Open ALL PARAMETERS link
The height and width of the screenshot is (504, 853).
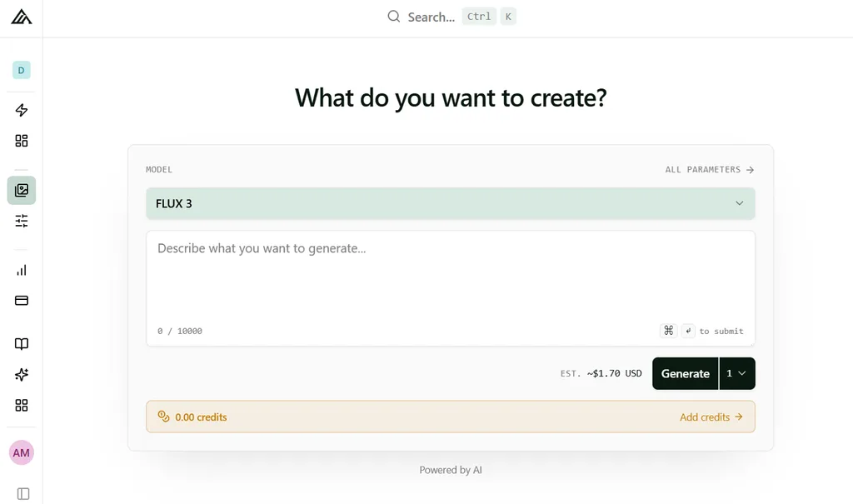[x=710, y=170]
